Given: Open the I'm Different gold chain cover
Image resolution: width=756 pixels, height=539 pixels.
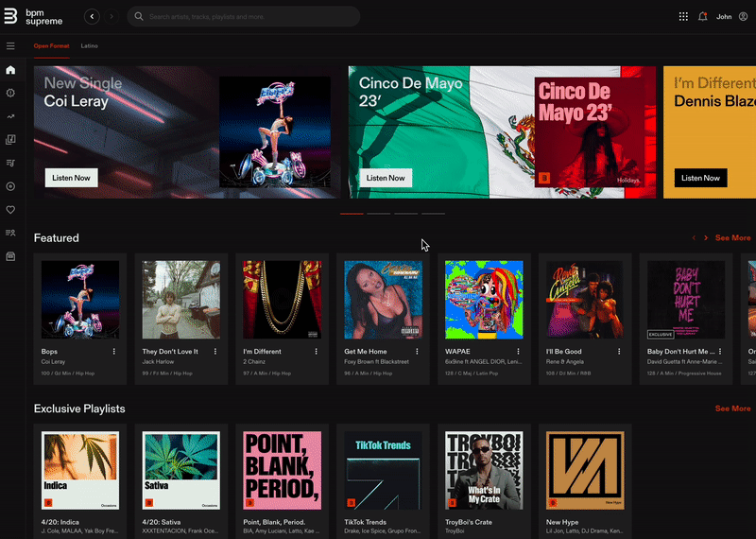Looking at the screenshot, I should click(282, 300).
